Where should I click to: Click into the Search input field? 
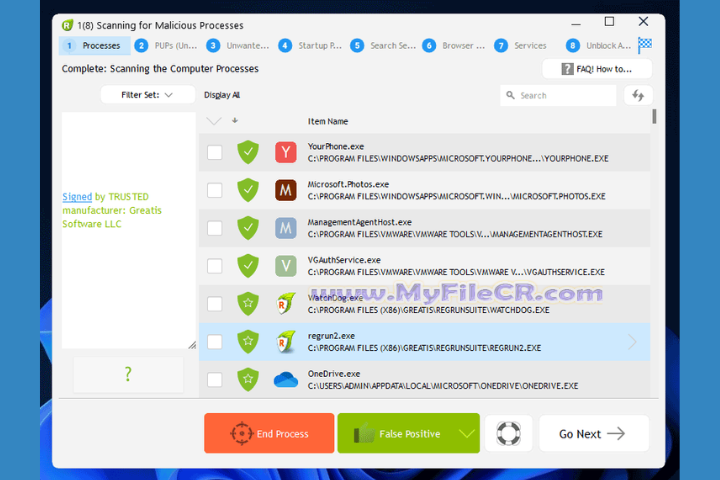coord(558,96)
